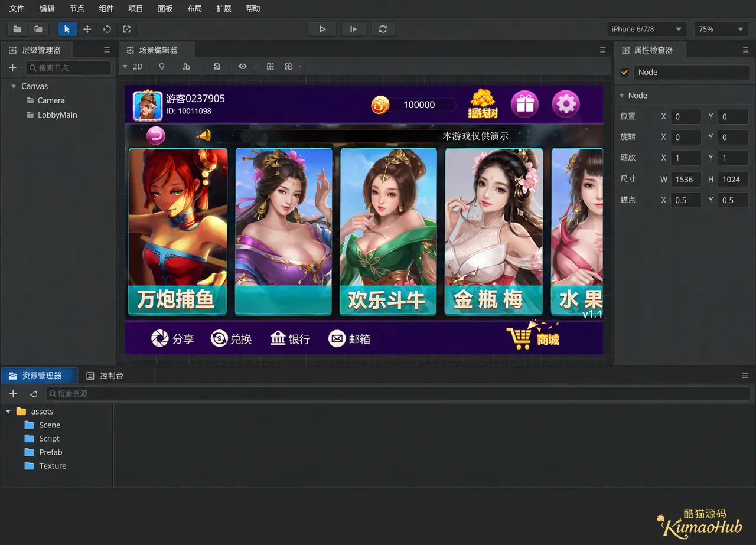This screenshot has height=545, width=756.
Task: Select the arrow selection tool
Action: [67, 29]
